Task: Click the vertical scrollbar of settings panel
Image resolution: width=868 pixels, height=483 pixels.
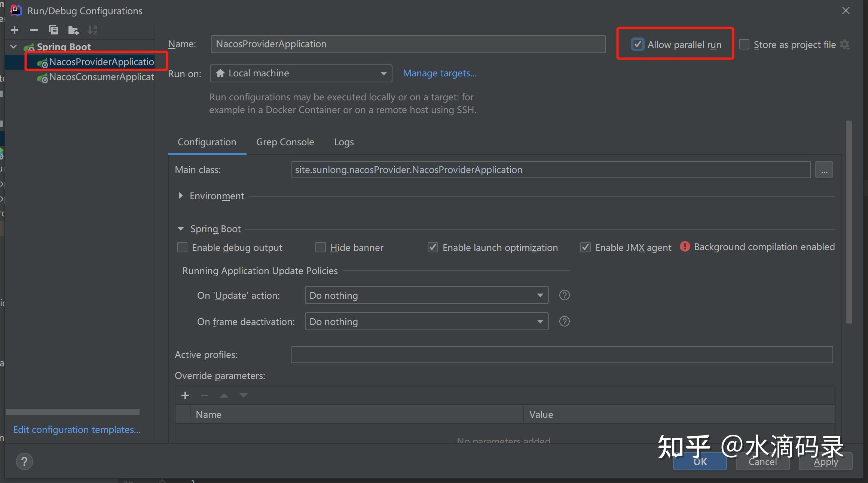Action: pos(849,222)
